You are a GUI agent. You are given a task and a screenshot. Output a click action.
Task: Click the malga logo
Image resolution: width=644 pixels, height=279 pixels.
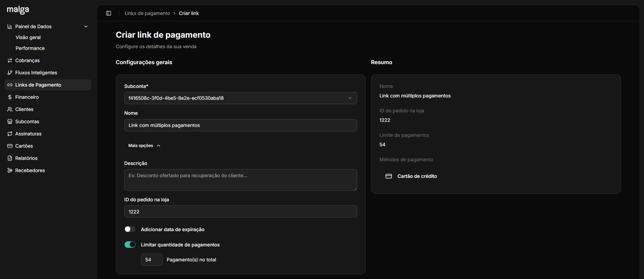pos(18,10)
